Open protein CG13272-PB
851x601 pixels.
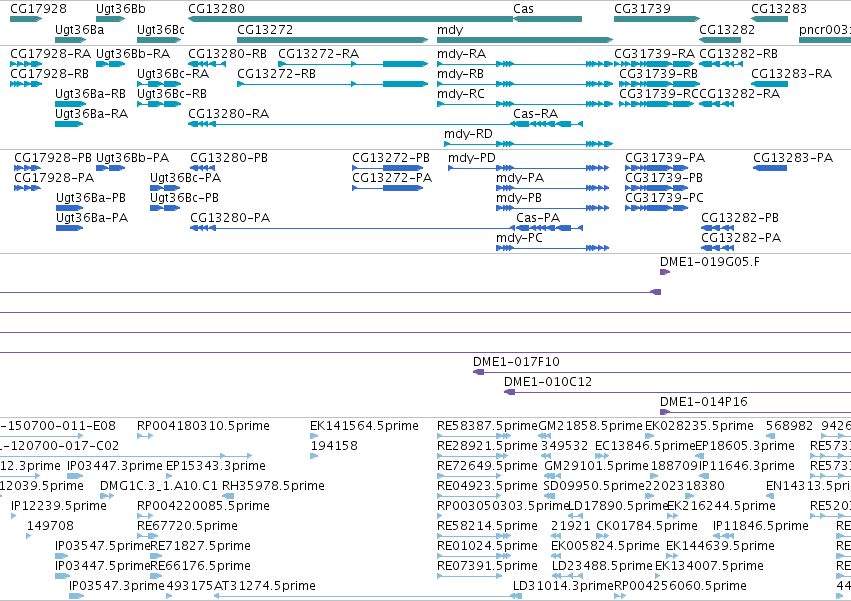coord(391,158)
